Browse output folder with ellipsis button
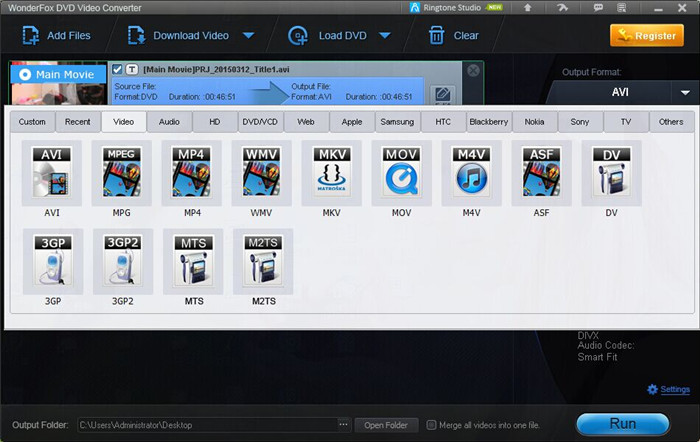 (343, 425)
